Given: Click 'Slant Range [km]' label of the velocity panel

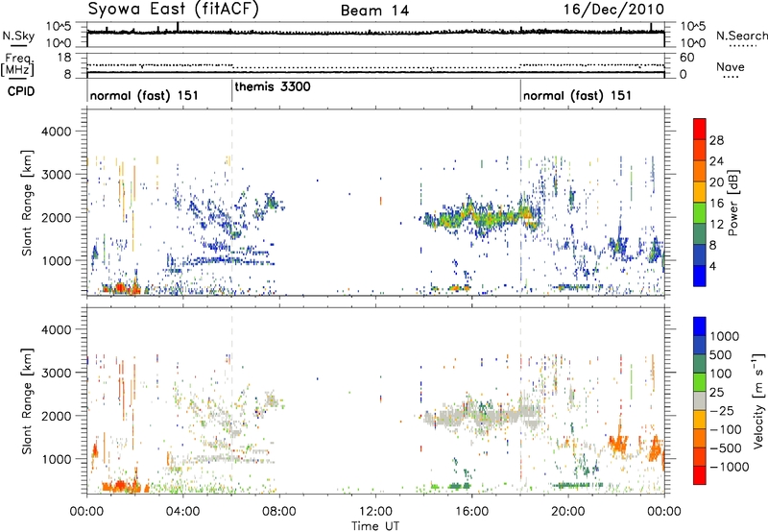Looking at the screenshot, I should [28, 401].
